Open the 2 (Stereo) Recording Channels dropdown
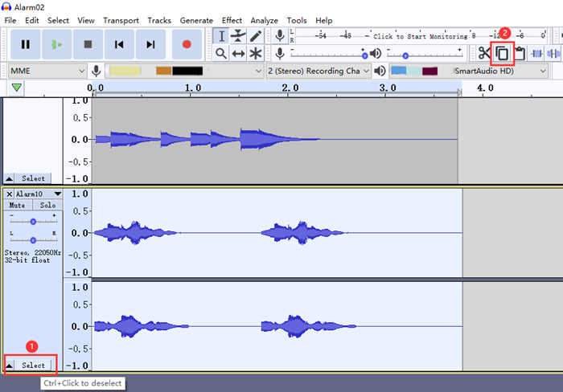Image resolution: width=563 pixels, height=392 pixels. [318, 71]
